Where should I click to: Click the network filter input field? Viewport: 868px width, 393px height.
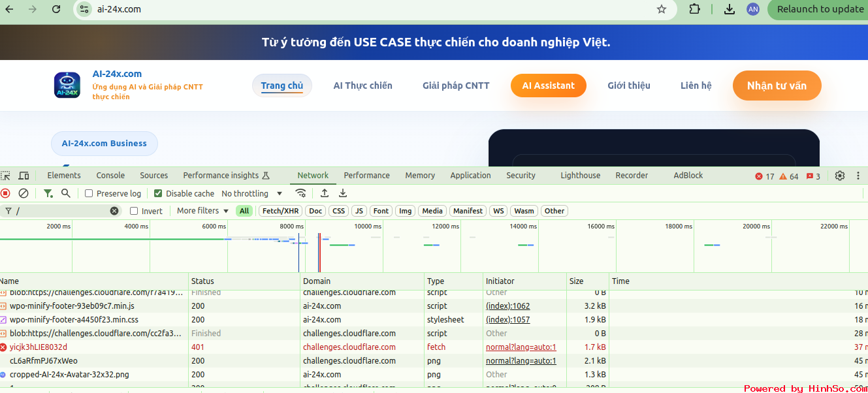coord(62,211)
